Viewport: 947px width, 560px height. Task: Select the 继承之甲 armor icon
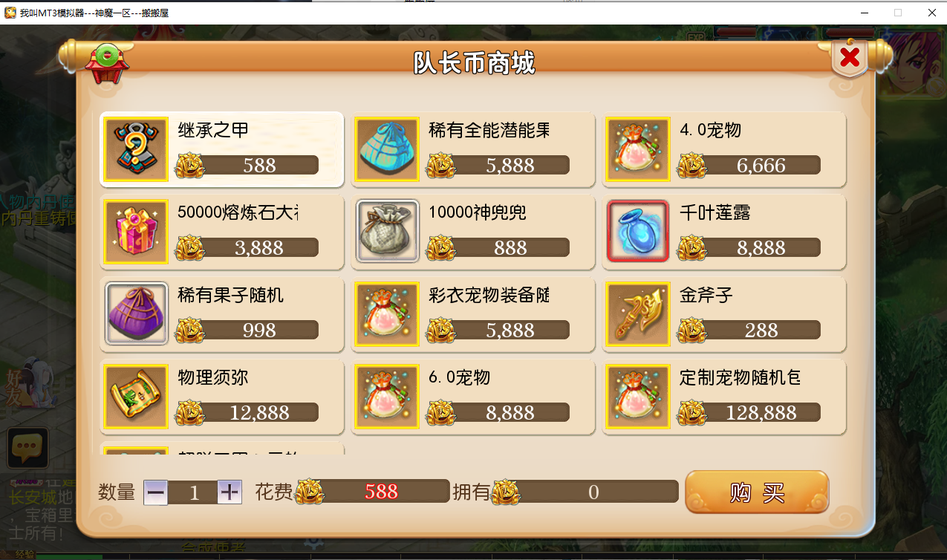click(136, 149)
